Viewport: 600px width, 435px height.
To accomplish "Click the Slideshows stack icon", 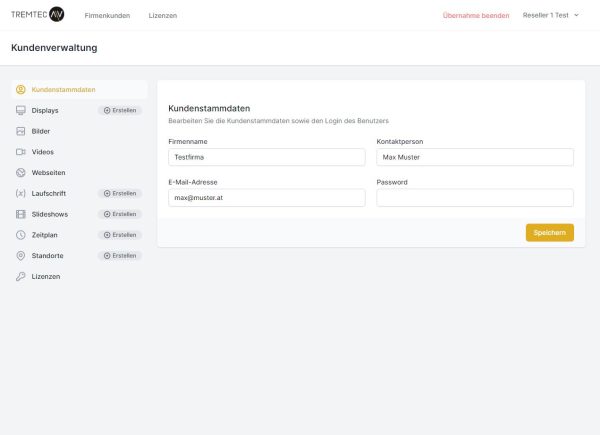I will tap(21, 214).
